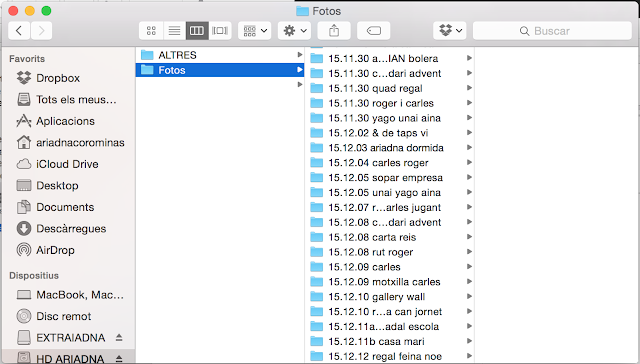Viewport: 640px width, 364px height.
Task: Select the ALTRES folder
Action: [x=220, y=55]
